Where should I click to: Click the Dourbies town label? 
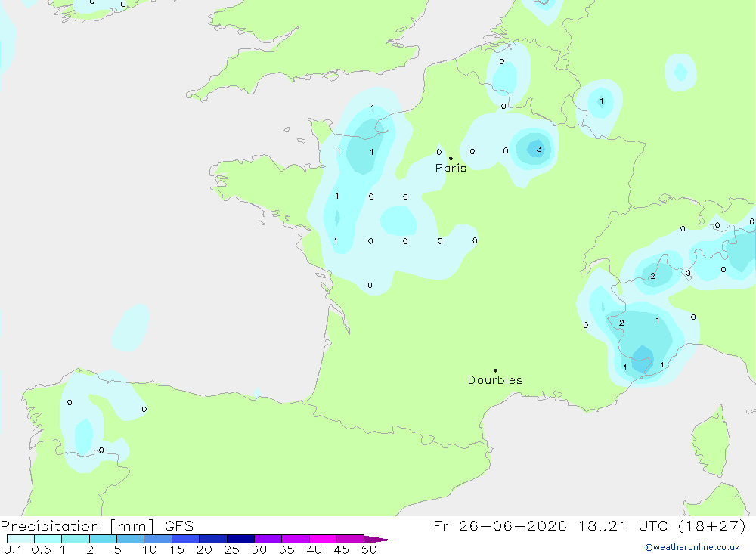click(x=495, y=380)
